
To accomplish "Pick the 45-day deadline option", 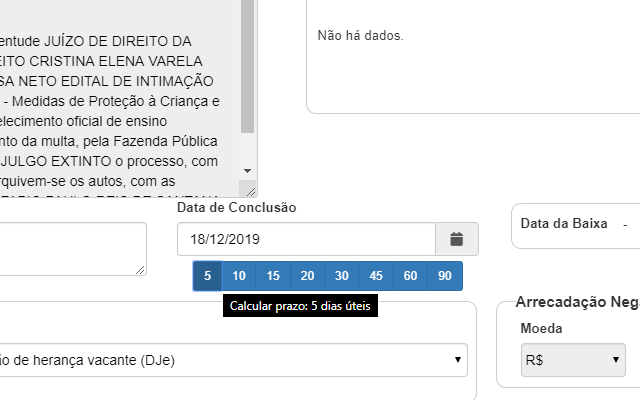I will point(376,276).
